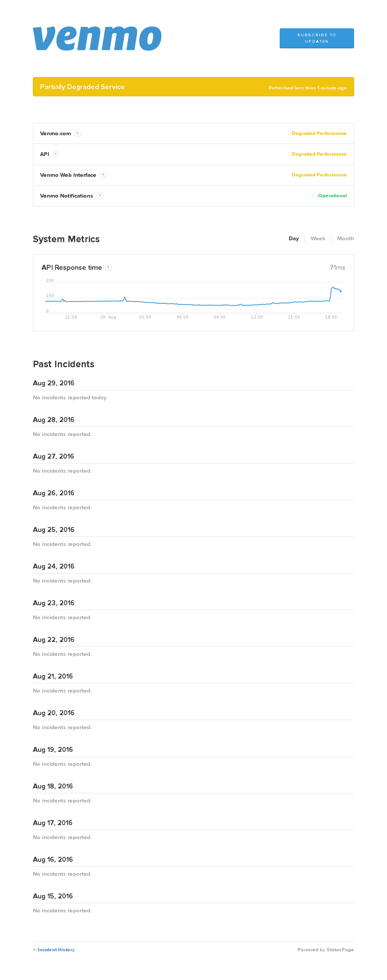This screenshot has height=980, width=387.
Task: Switch metrics view to Month
Action: (345, 238)
